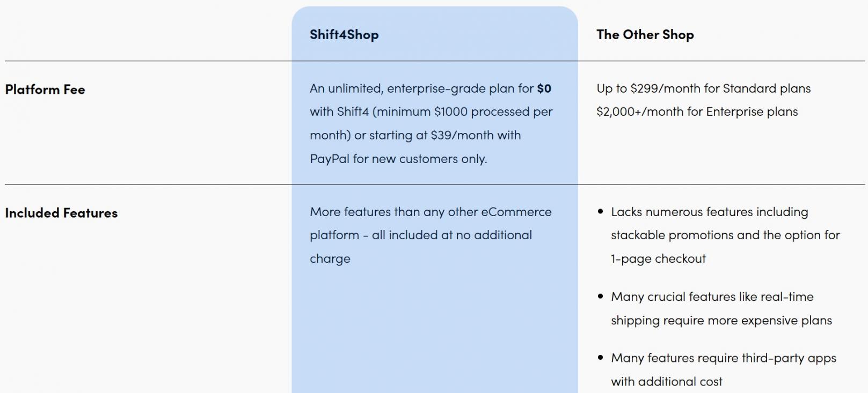Viewport: 868px width, 393px height.
Task: Click the Shift4Shop column heading
Action: [x=344, y=35]
